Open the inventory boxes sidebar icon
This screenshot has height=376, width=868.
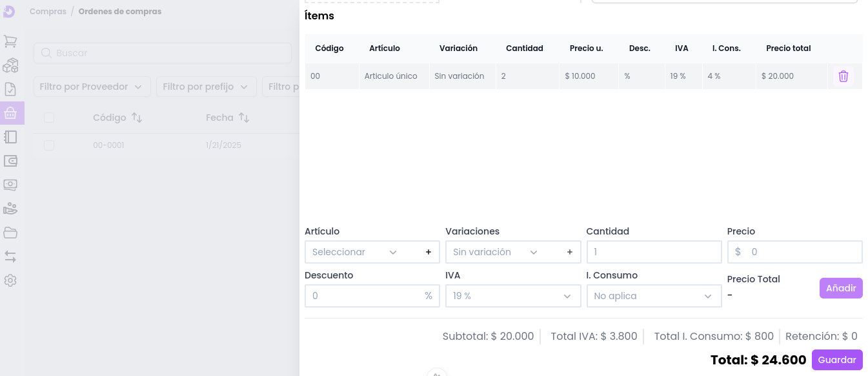click(x=10, y=65)
